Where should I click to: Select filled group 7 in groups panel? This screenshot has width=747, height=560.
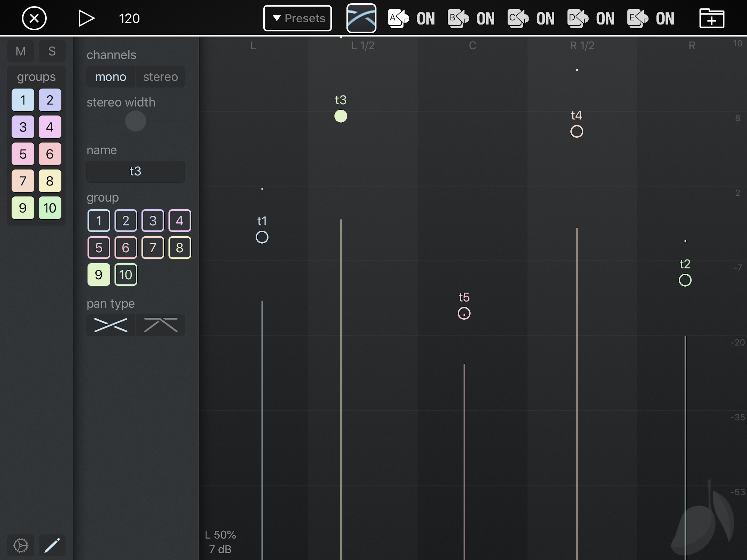(23, 181)
